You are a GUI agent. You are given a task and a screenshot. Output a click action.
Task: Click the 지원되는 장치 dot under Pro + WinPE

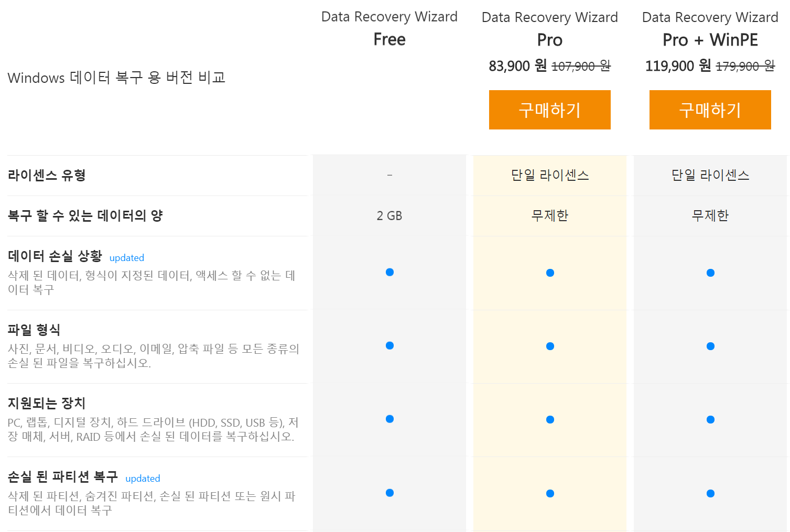pos(710,419)
